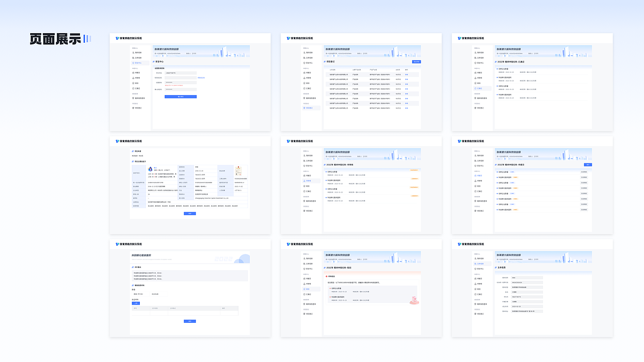Click the 载体报告查询 icon in 已通过 page sidebar
The image size is (644, 362).
[475, 98]
